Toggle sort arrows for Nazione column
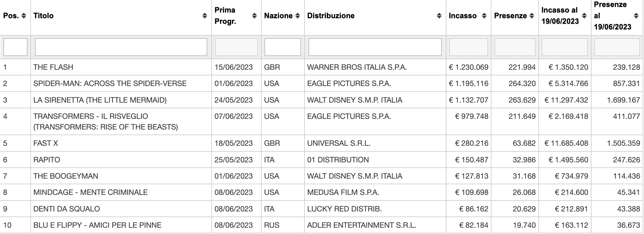644x234 pixels. (298, 16)
